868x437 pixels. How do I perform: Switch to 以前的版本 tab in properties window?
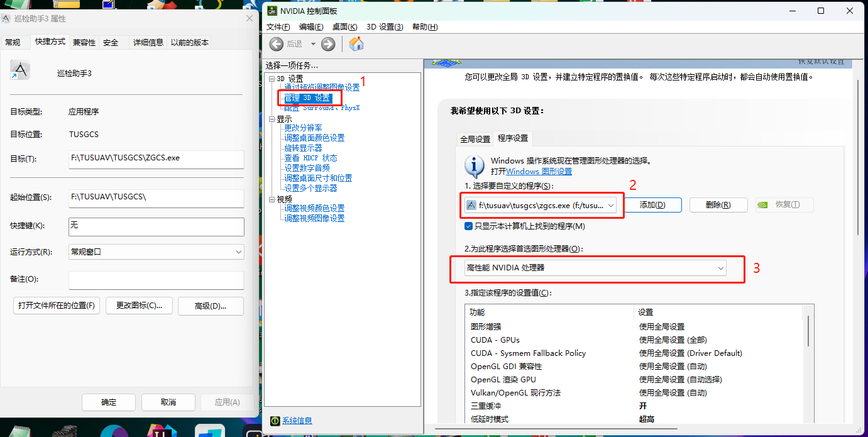pyautogui.click(x=190, y=42)
